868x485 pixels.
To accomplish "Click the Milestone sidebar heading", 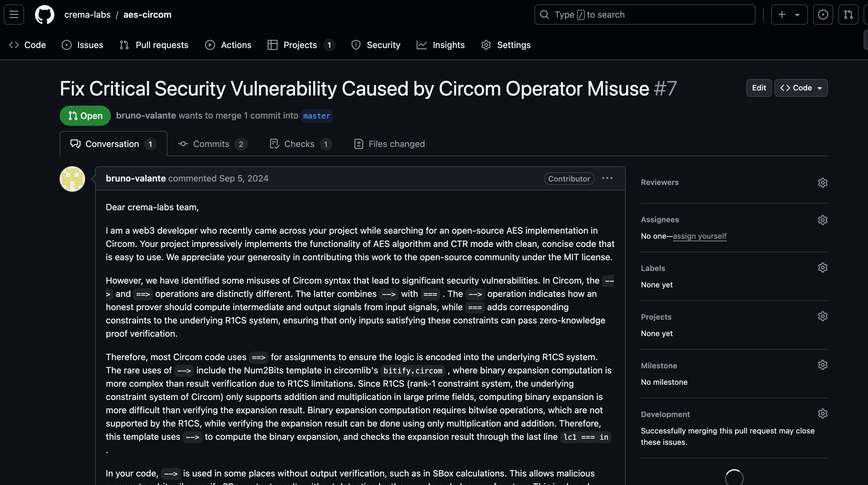I will pos(659,365).
